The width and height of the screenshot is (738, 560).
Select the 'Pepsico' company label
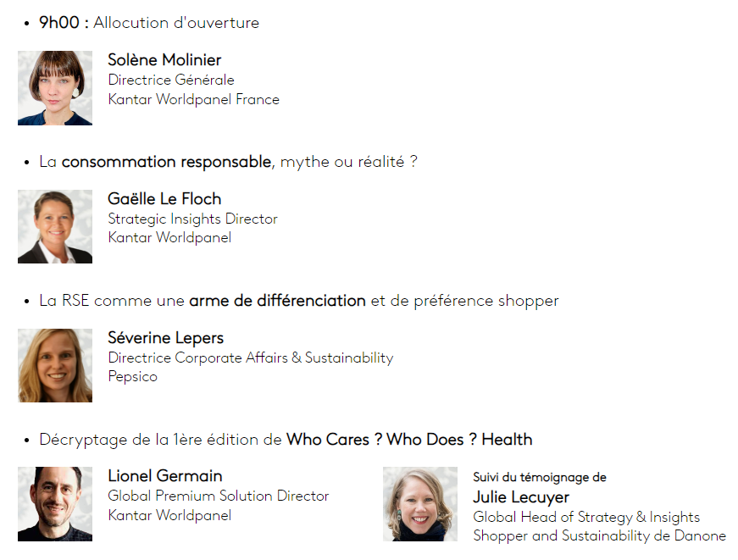pyautogui.click(x=132, y=376)
